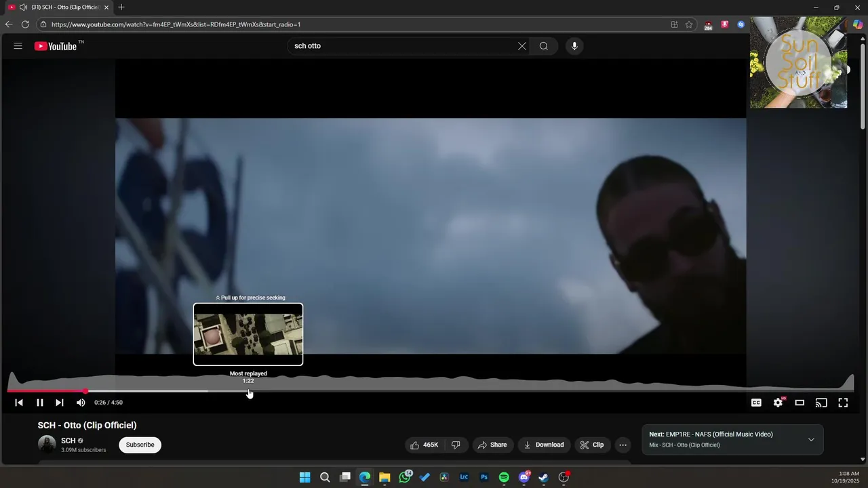The image size is (868, 488).
Task: Like the video with 465K likes
Action: coord(425,445)
